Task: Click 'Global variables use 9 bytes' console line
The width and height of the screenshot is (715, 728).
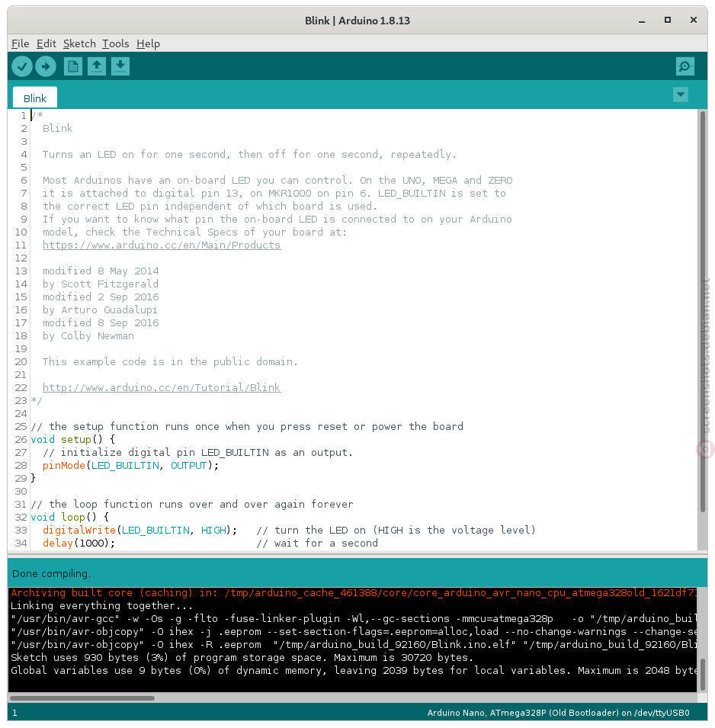Action: click(354, 671)
